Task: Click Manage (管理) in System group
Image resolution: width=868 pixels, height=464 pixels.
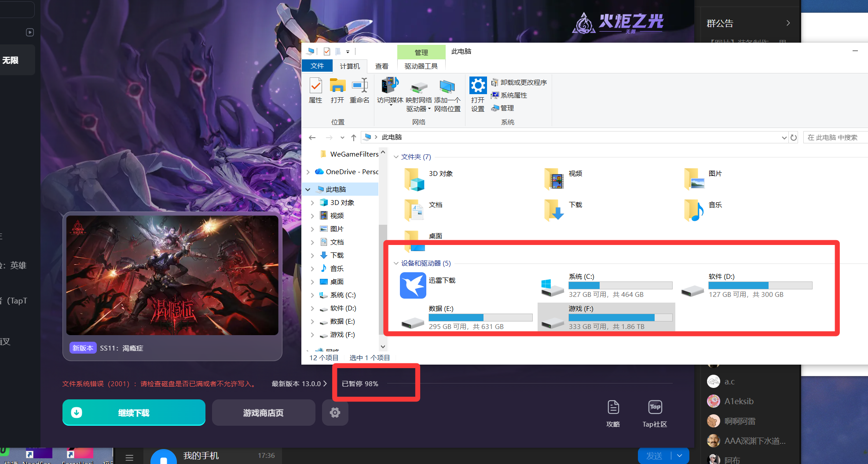Action: (503, 108)
